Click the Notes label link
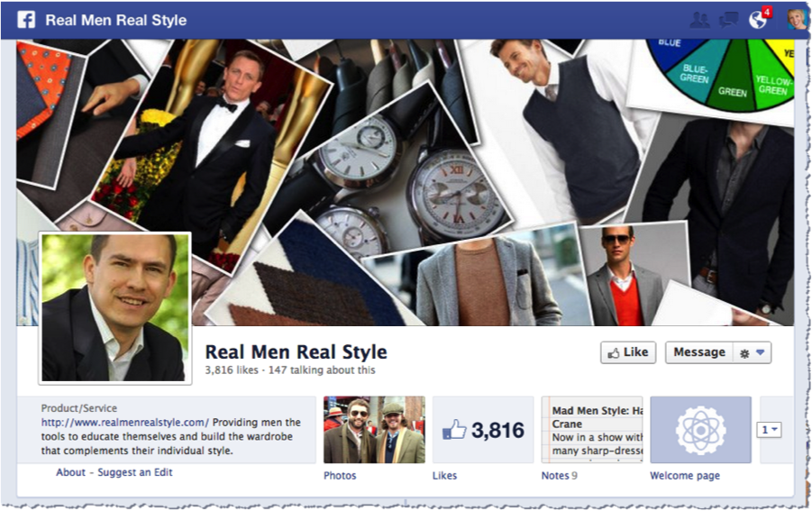 pos(555,476)
